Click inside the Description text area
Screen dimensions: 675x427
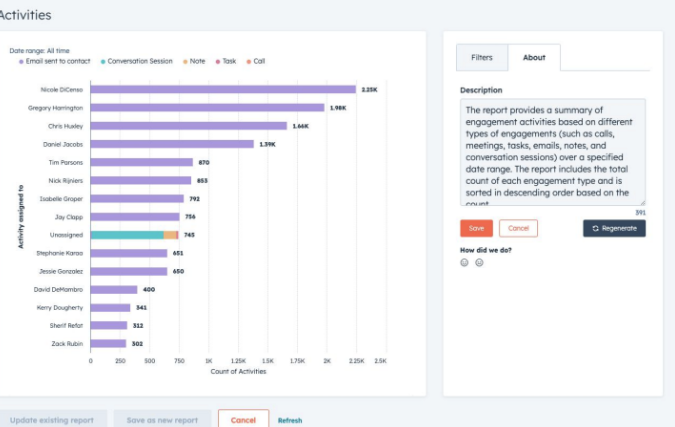point(553,152)
